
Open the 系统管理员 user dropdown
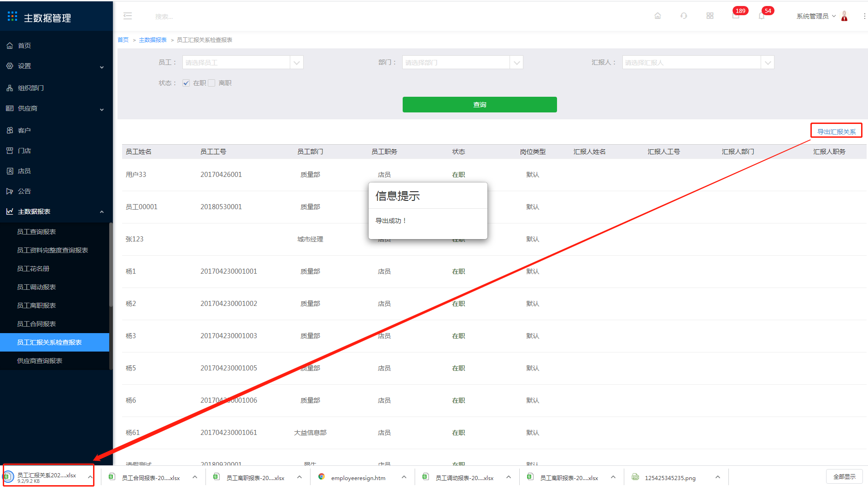(x=816, y=16)
